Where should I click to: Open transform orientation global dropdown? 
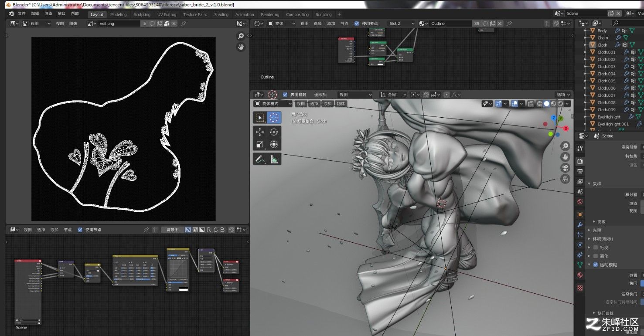click(x=393, y=95)
